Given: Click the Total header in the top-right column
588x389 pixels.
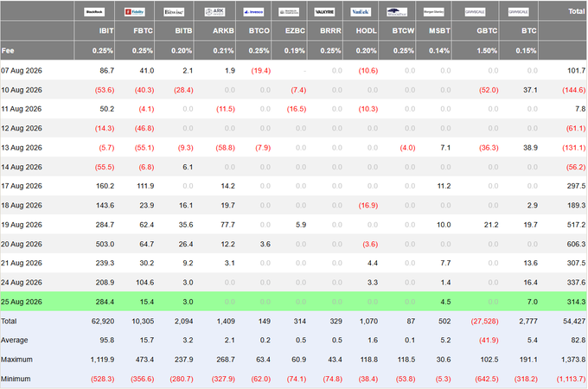Looking at the screenshot, I should pyautogui.click(x=576, y=11).
